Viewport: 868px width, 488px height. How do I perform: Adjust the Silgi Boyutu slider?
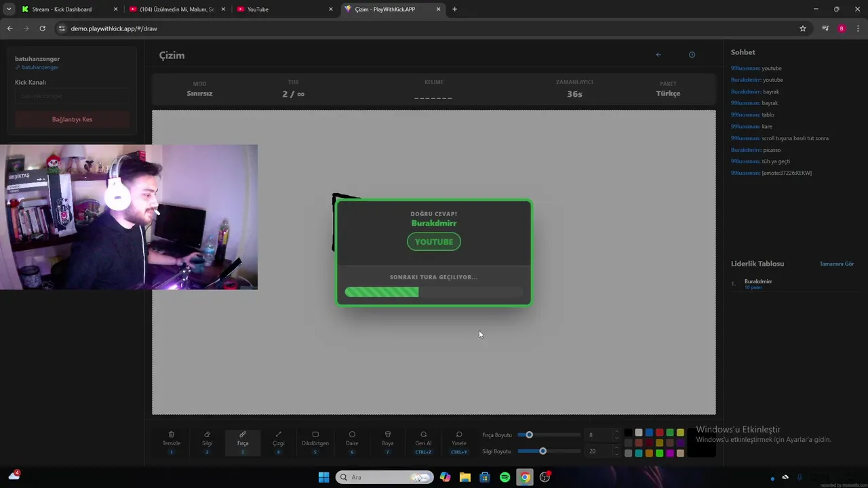549,451
